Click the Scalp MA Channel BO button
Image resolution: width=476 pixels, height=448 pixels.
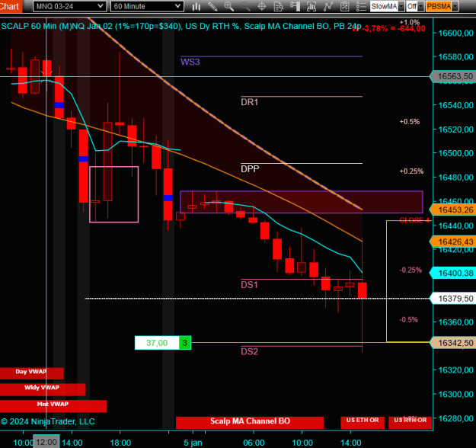(250, 422)
